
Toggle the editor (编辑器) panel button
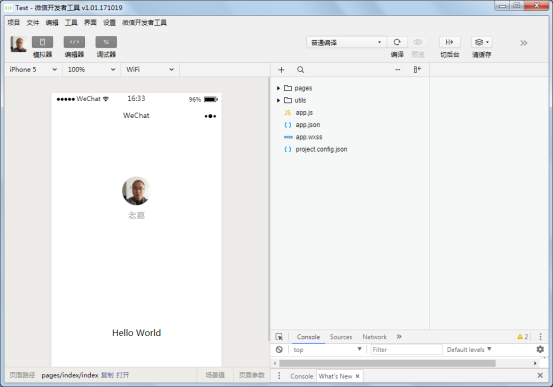click(x=74, y=42)
